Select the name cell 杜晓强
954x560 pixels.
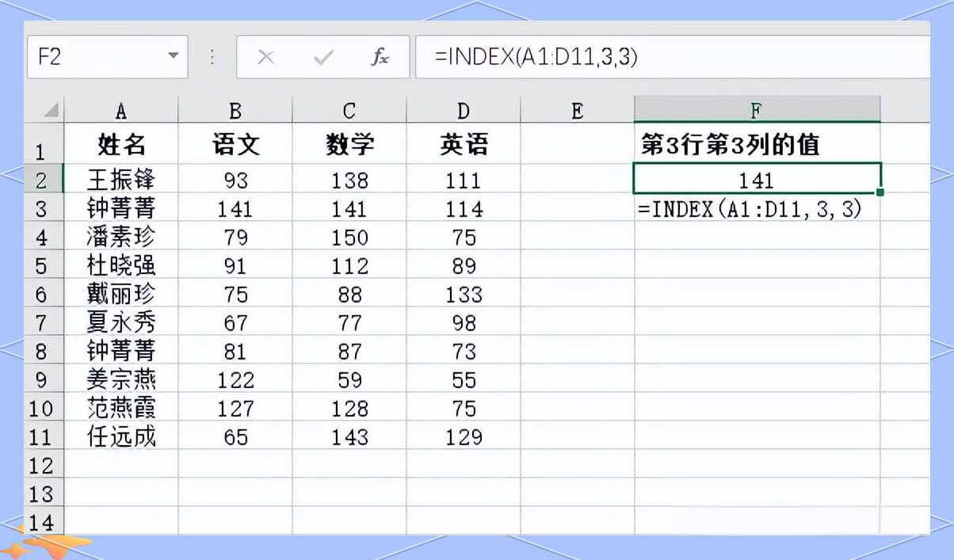(x=121, y=265)
